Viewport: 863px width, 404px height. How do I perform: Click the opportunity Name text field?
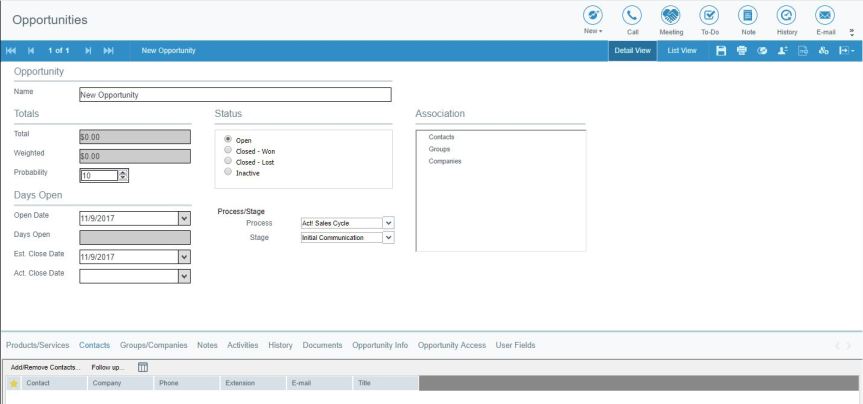coord(234,95)
